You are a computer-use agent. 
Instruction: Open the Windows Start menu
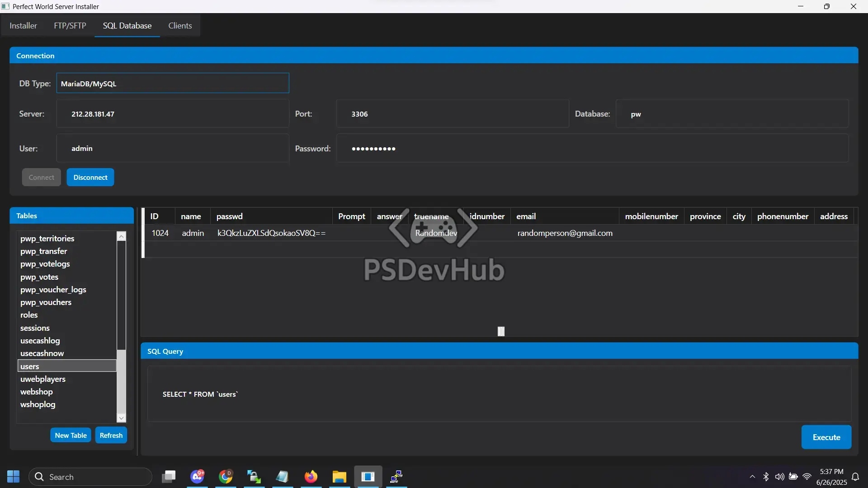coord(14,477)
